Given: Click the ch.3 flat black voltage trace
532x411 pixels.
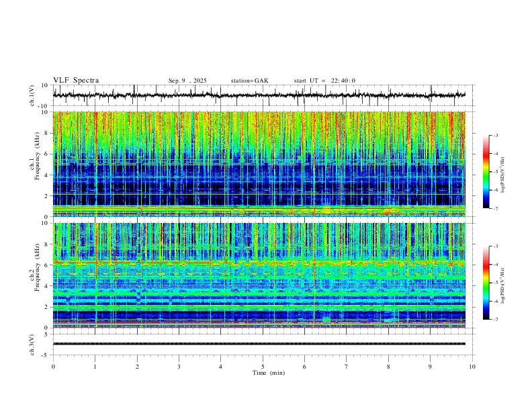Looking at the screenshot, I should pyautogui.click(x=259, y=344).
